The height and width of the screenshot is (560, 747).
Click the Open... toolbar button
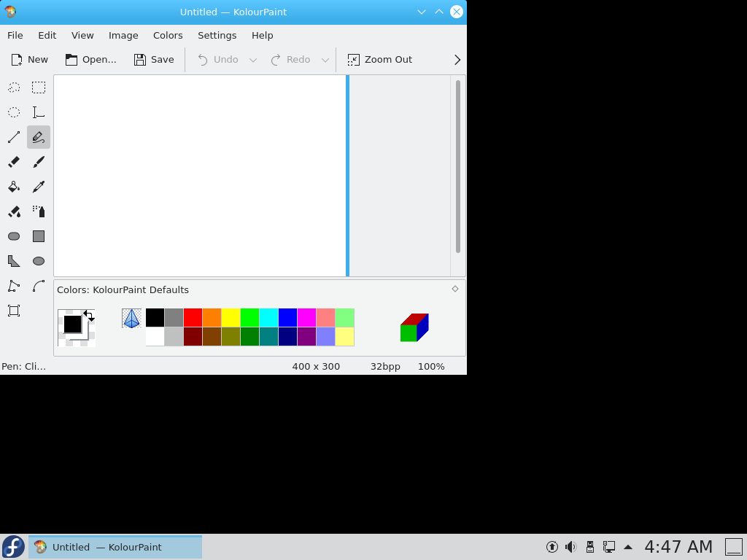91,60
